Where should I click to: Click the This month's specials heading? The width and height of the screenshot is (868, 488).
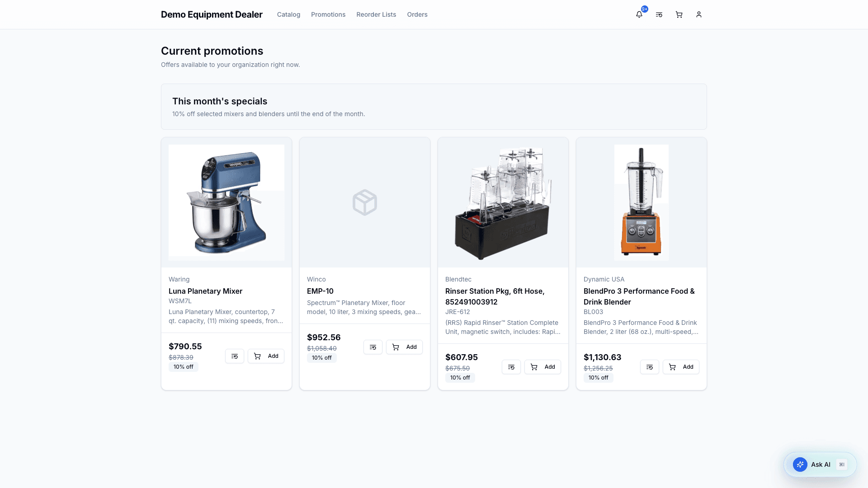point(220,101)
